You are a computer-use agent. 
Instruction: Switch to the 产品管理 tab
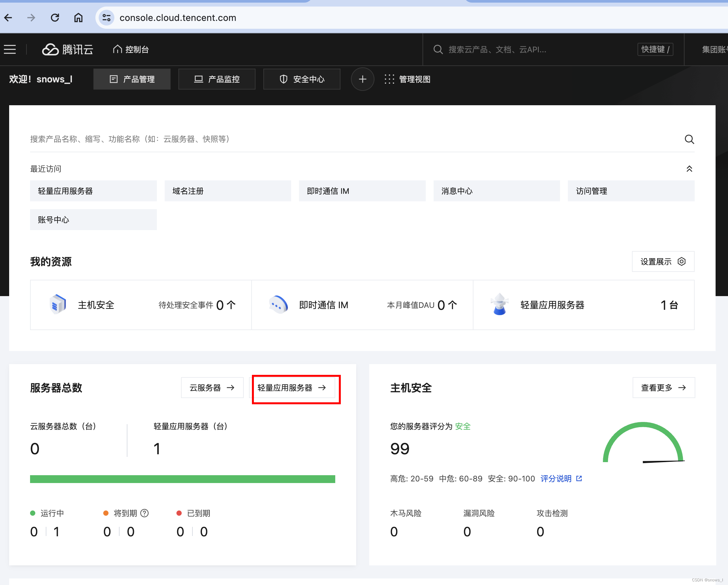[x=132, y=79]
